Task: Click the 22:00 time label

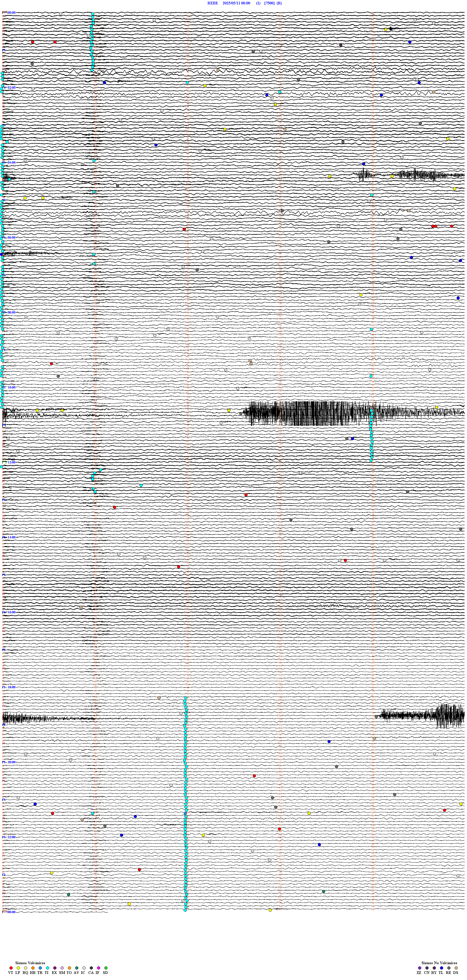Action: (11, 837)
